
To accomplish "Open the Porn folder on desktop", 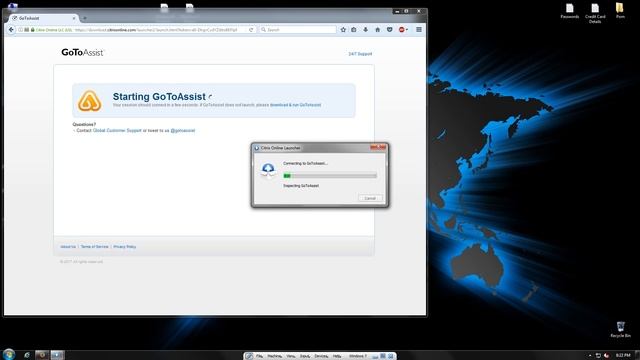I will (x=620, y=11).
